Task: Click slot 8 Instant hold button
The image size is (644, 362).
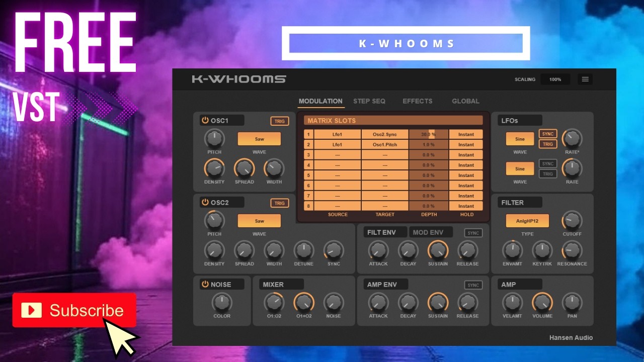Action: coord(466,206)
